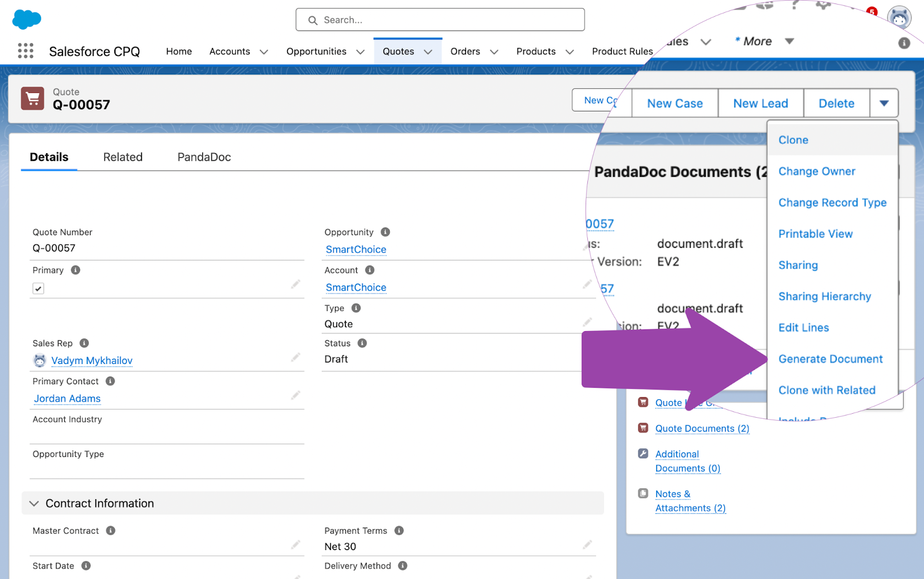Choose Generate Document from the menu
The height and width of the screenshot is (579, 924).
click(x=830, y=359)
